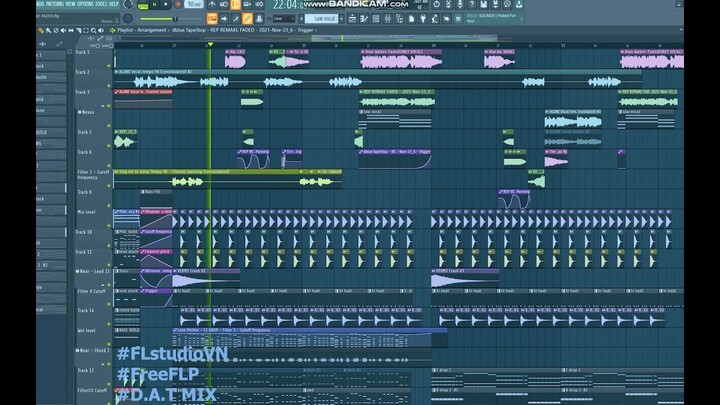Open the saw vocal pattern selector

click(x=321, y=19)
